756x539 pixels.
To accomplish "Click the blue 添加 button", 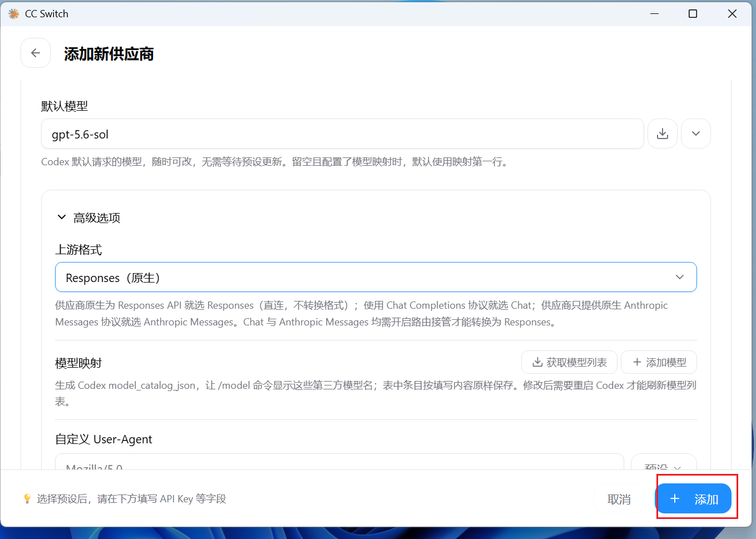I will [x=694, y=499].
